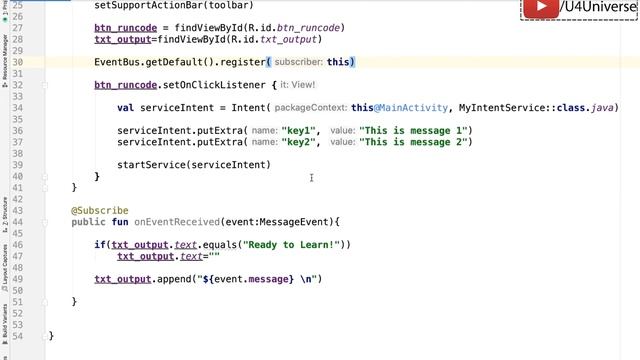Click the btn_runcode variable on line 27

point(125,28)
